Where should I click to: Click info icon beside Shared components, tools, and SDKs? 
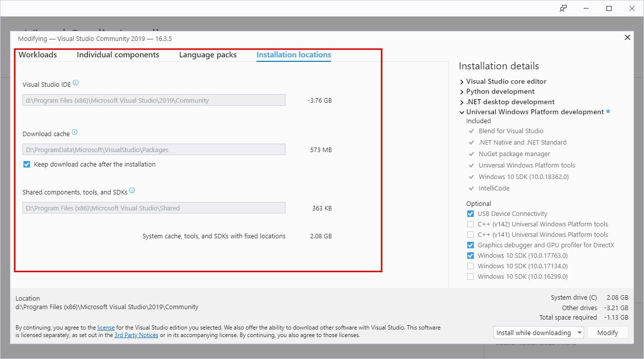click(132, 190)
